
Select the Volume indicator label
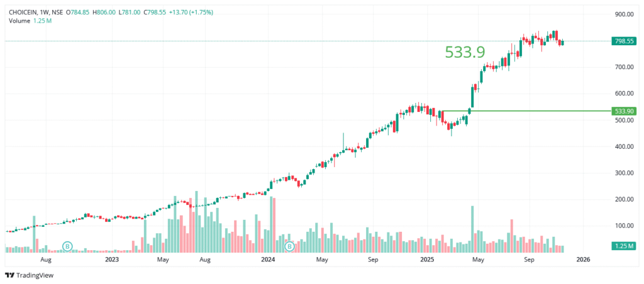pyautogui.click(x=19, y=21)
